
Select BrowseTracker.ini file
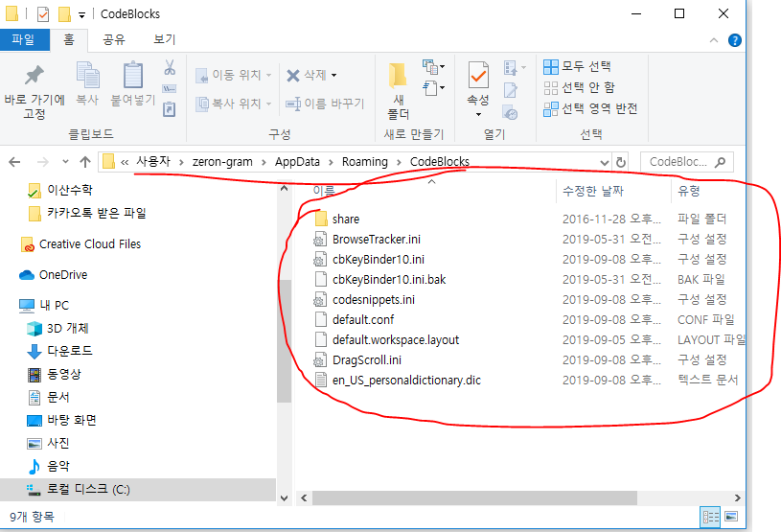(376, 240)
